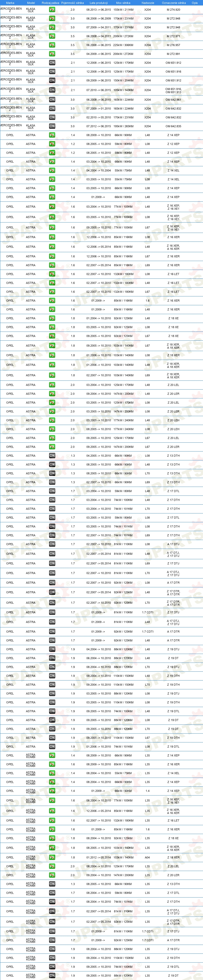Select Z 17 DTL cell in Astra Kombi row
The height and width of the screenshot is (980, 203).
(x=173, y=893)
